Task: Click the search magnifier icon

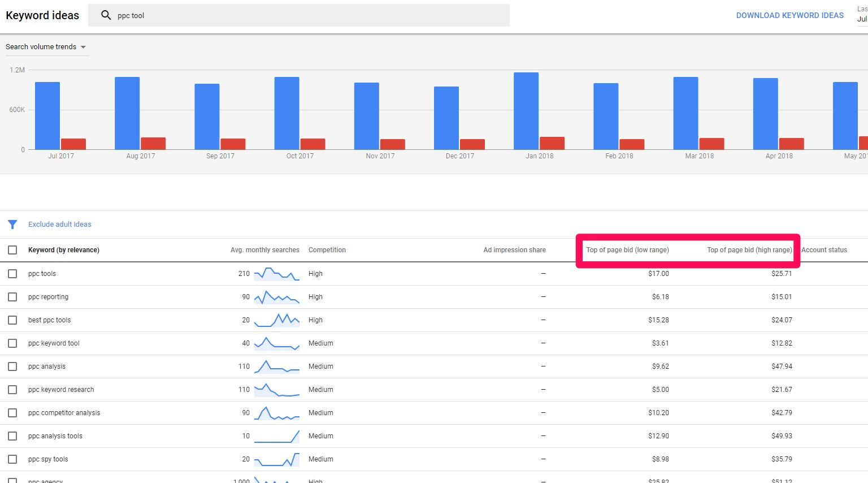Action: pyautogui.click(x=106, y=15)
